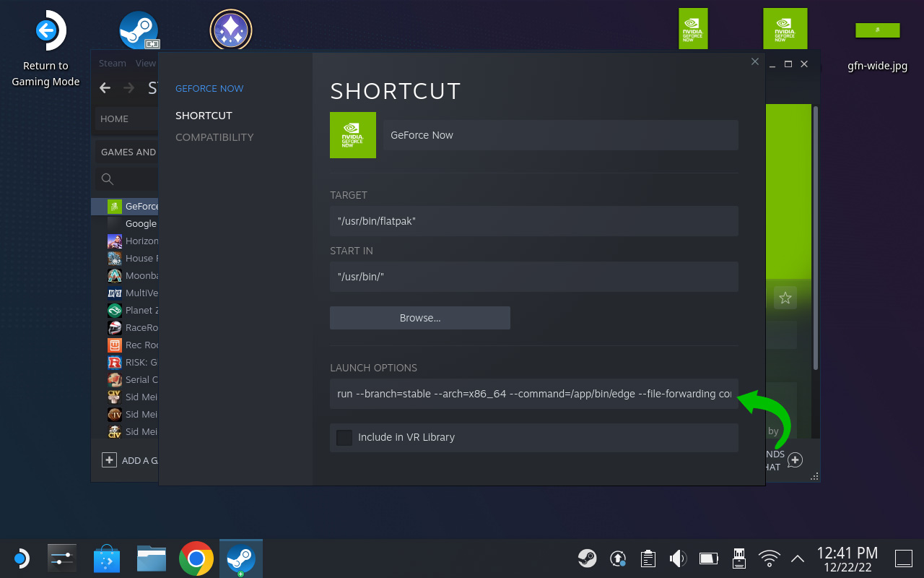Image resolution: width=924 pixels, height=578 pixels.
Task: Open the GEFORCE NOW section in properties sidebar
Action: (x=209, y=88)
